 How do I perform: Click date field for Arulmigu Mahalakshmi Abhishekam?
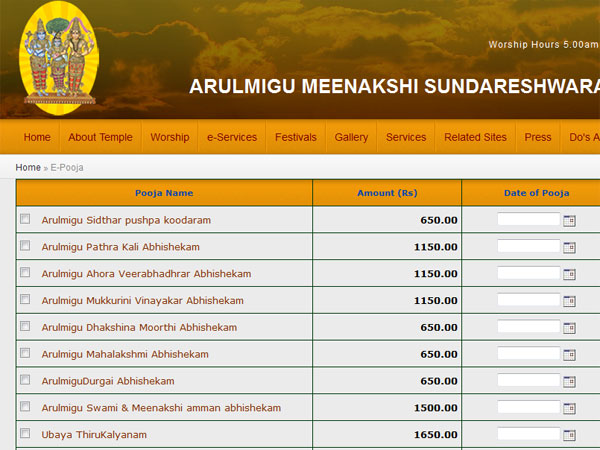[529, 353]
